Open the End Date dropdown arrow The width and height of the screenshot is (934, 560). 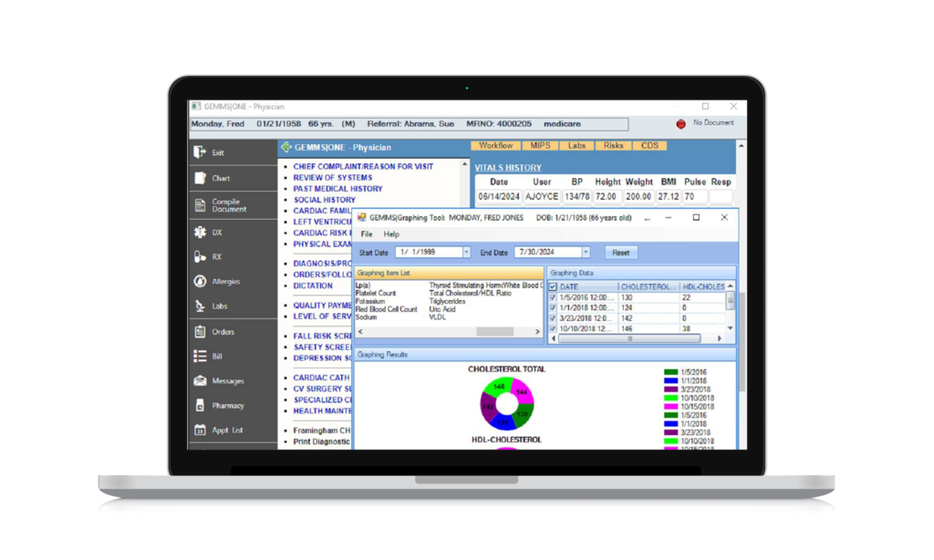586,253
